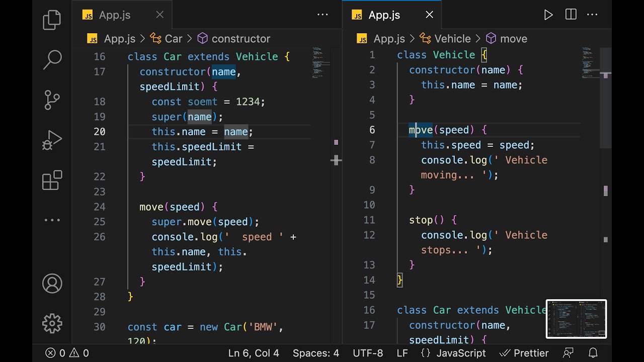
Task: Select the right App.js editor tab
Action: click(392, 15)
